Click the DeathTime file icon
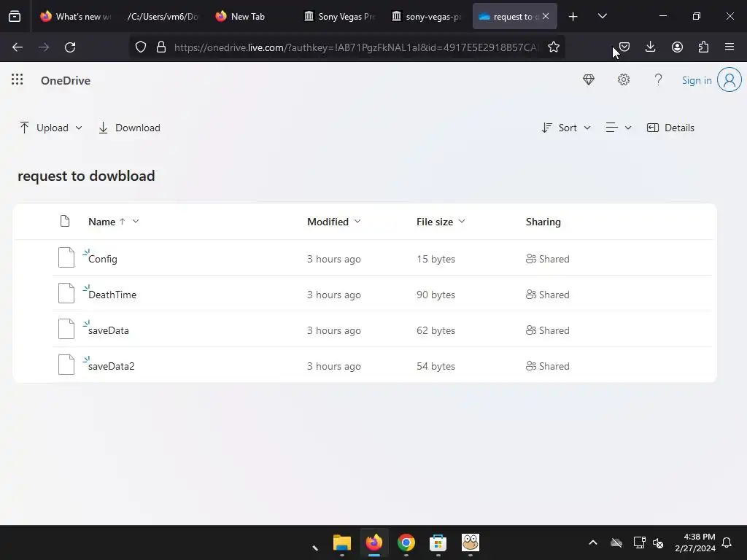Image resolution: width=747 pixels, height=560 pixels. (66, 293)
